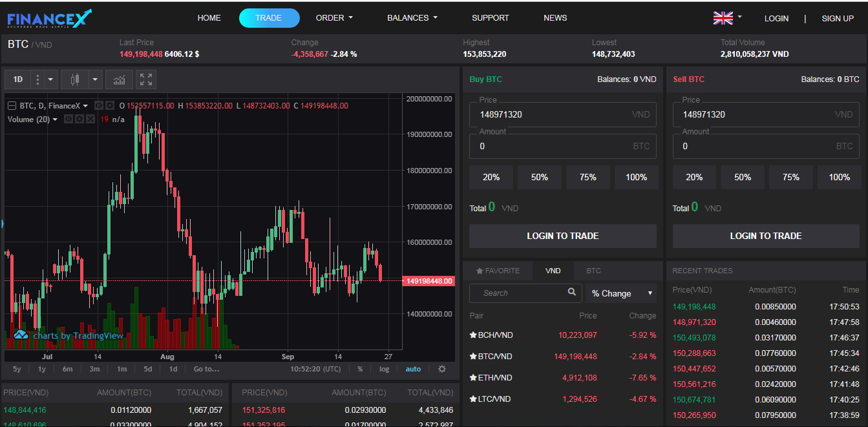Click the search magnifier icon in pair search
Image resolution: width=868 pixels, height=427 pixels.
click(571, 292)
